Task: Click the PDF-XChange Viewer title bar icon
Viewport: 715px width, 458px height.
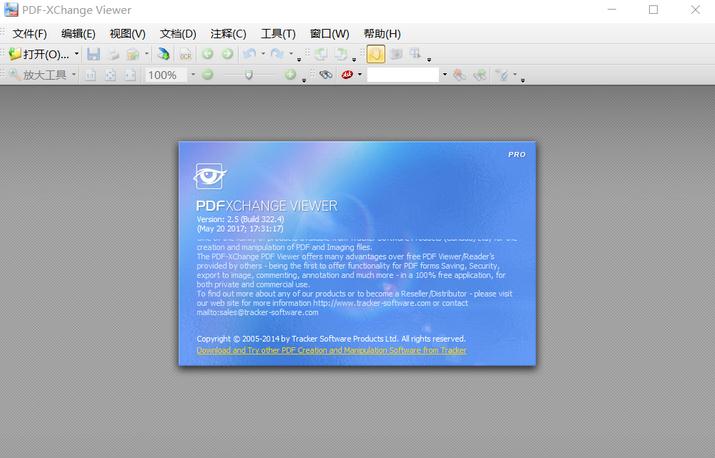Action: tap(11, 10)
